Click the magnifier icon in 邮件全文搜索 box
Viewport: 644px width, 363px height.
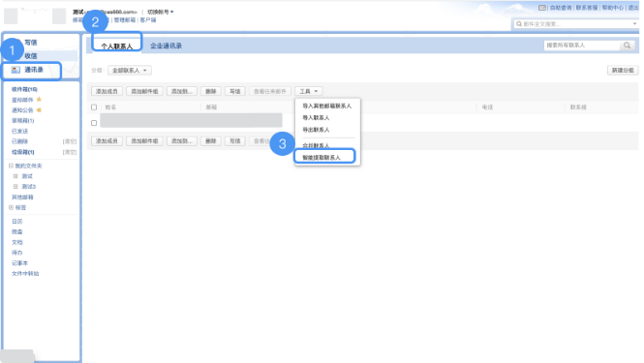(x=519, y=24)
